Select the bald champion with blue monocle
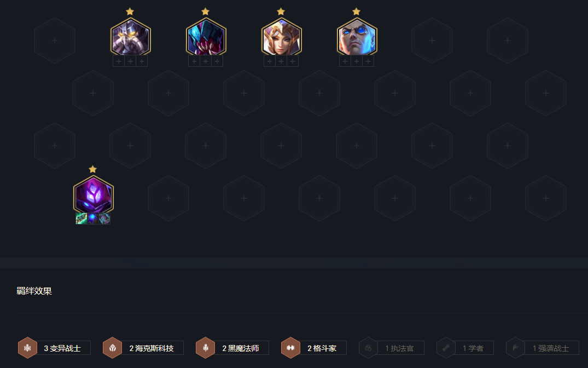 pyautogui.click(x=357, y=38)
